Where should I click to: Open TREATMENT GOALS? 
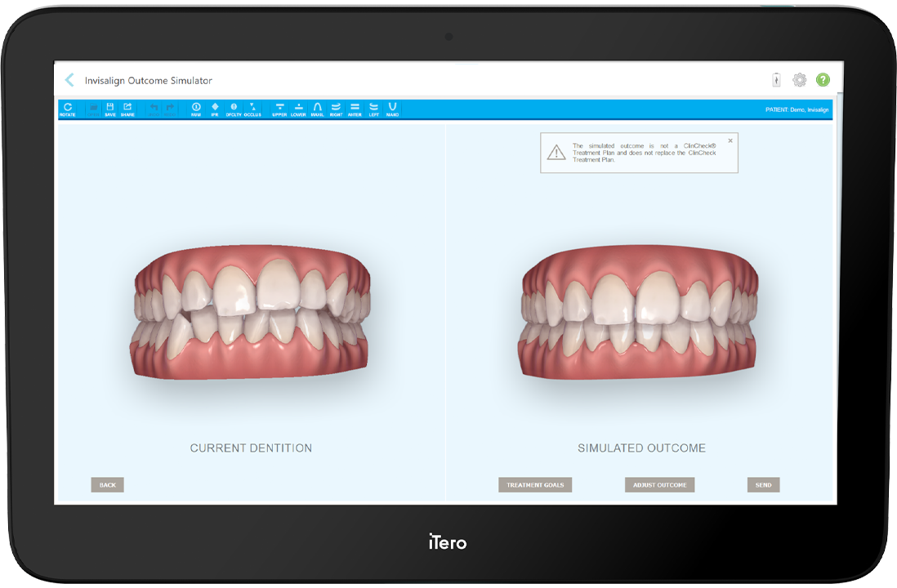pyautogui.click(x=535, y=485)
